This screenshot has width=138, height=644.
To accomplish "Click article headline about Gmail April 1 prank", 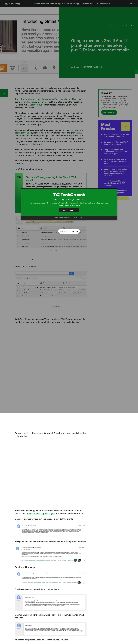I will 100,45.
